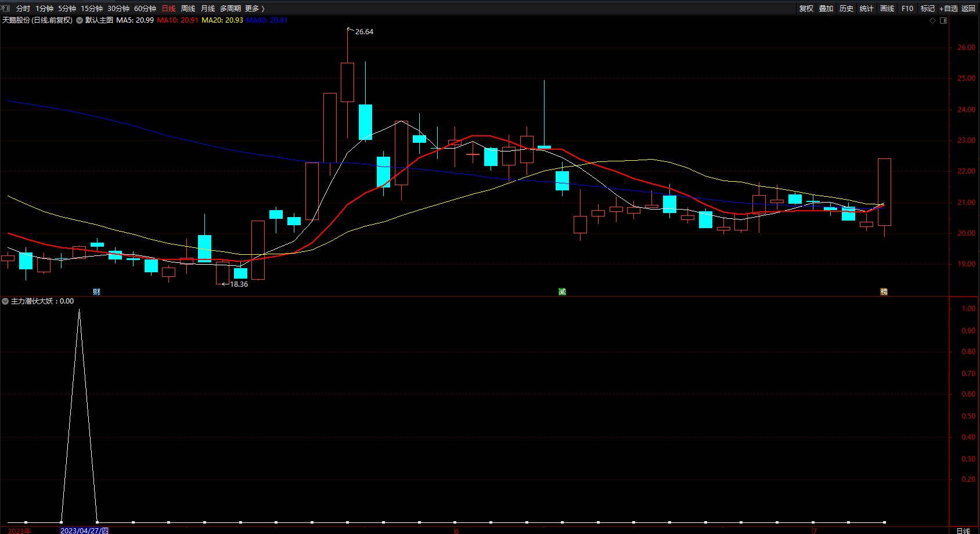The image size is (980, 534).
Task: Open the 更多 periods expander
Action: (x=254, y=8)
